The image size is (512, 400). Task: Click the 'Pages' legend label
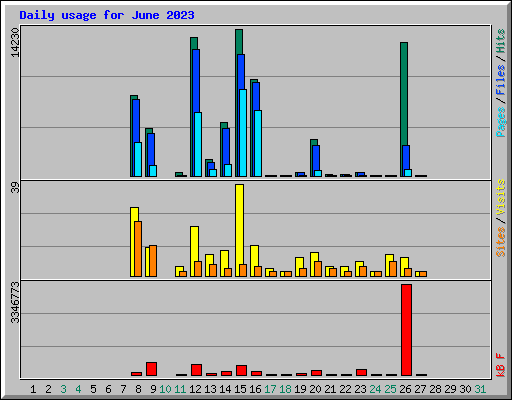[501, 122]
